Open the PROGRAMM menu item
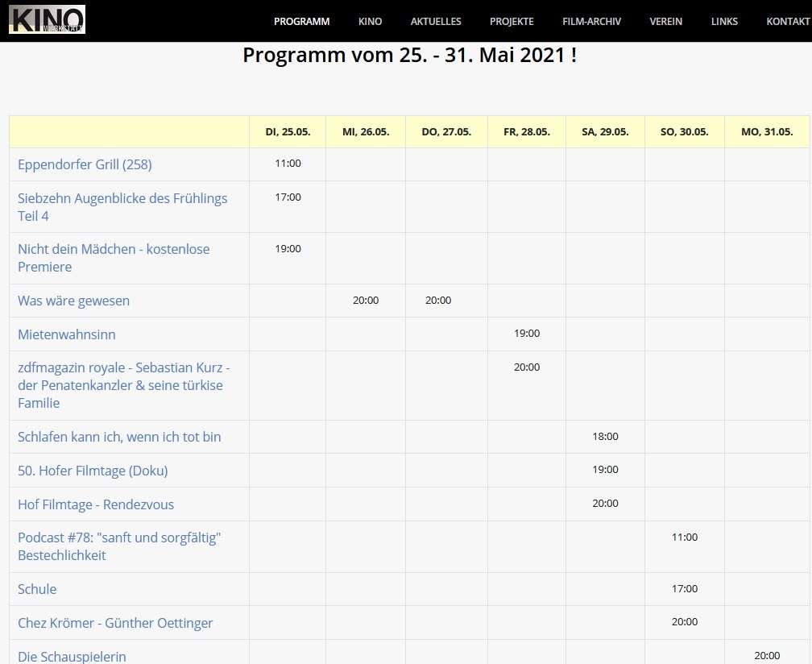This screenshot has height=664, width=812. click(301, 21)
